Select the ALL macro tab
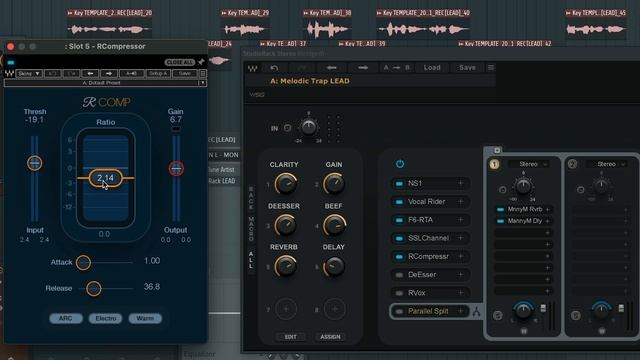Viewport: 640px width, 360px height. click(251, 260)
